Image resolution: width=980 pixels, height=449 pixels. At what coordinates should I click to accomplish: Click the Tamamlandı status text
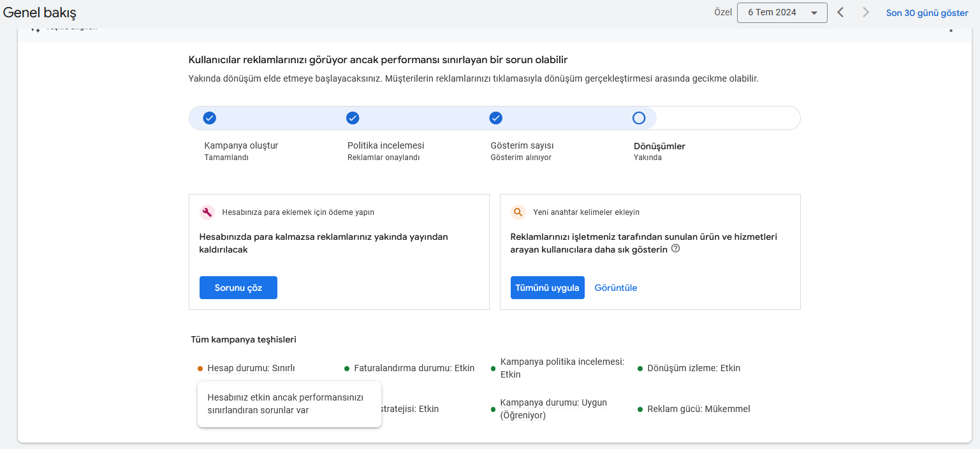(x=226, y=158)
